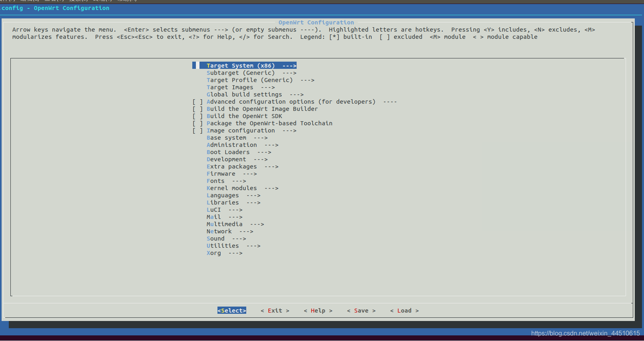This screenshot has width=644, height=341.
Task: Expand the Boot Loaders submenu
Action: [239, 152]
